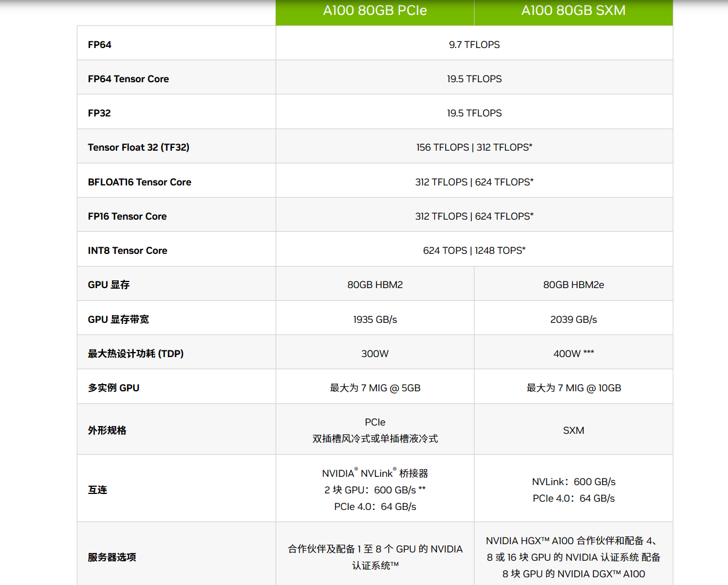Click the 'INT8 Tensor Core' row label

click(x=128, y=251)
